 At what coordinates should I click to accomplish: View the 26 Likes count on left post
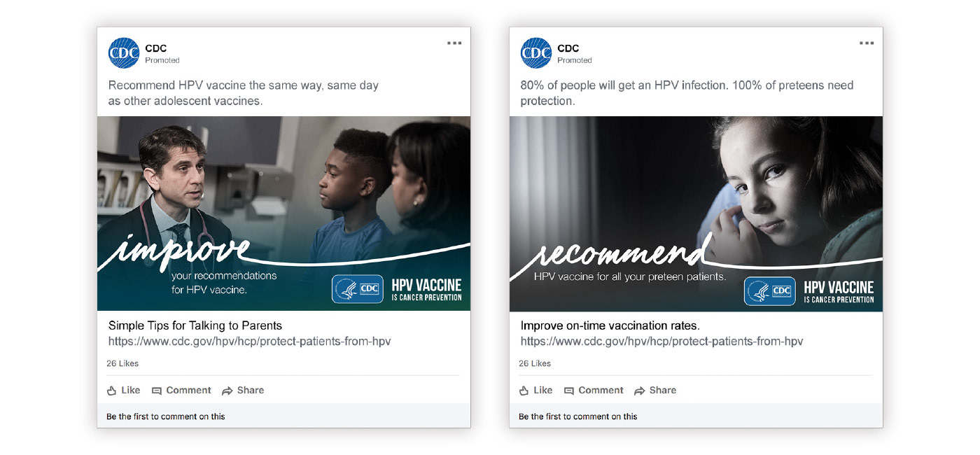tap(122, 363)
